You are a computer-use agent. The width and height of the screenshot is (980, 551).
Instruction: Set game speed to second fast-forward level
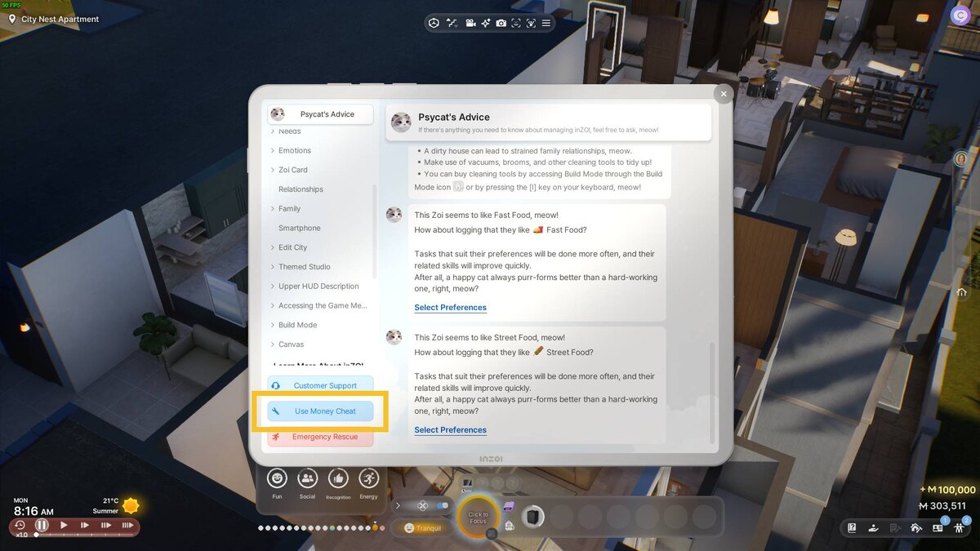pos(105,525)
